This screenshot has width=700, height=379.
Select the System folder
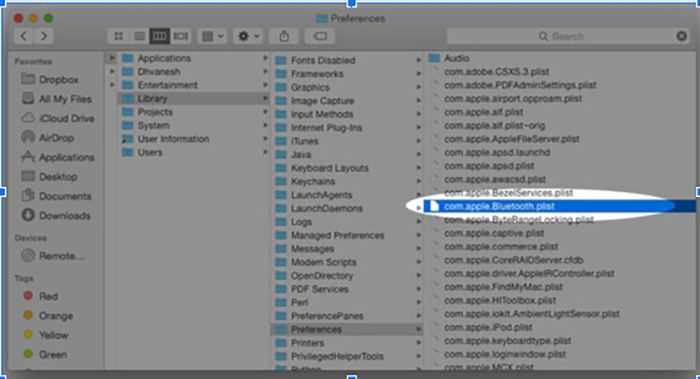coord(146,125)
